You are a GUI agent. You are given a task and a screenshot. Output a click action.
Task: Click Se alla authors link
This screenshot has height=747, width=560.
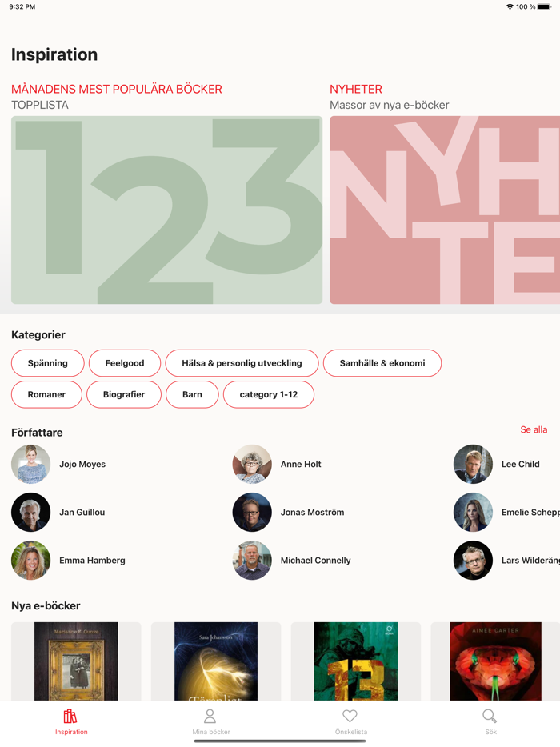pyautogui.click(x=534, y=429)
